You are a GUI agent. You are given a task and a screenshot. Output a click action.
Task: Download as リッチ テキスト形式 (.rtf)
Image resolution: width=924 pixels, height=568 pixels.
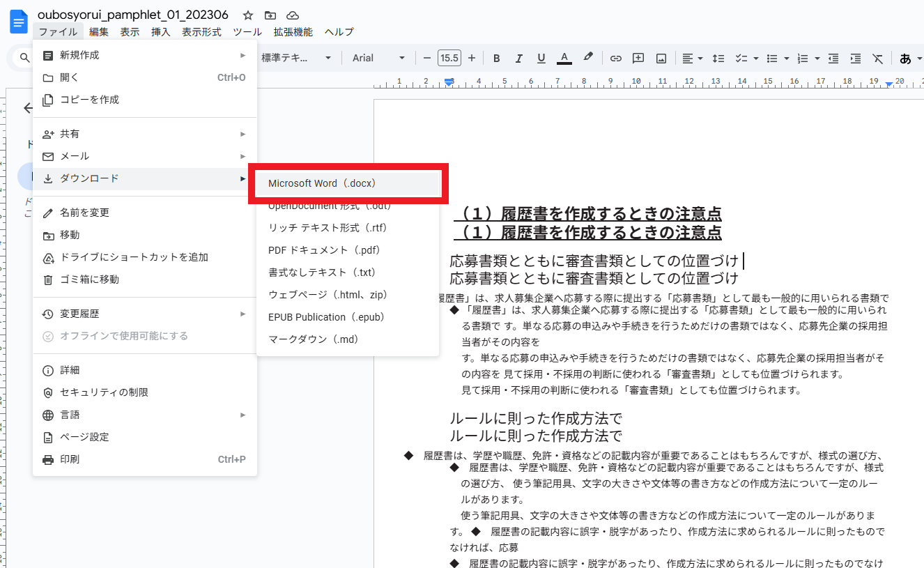coord(348,228)
